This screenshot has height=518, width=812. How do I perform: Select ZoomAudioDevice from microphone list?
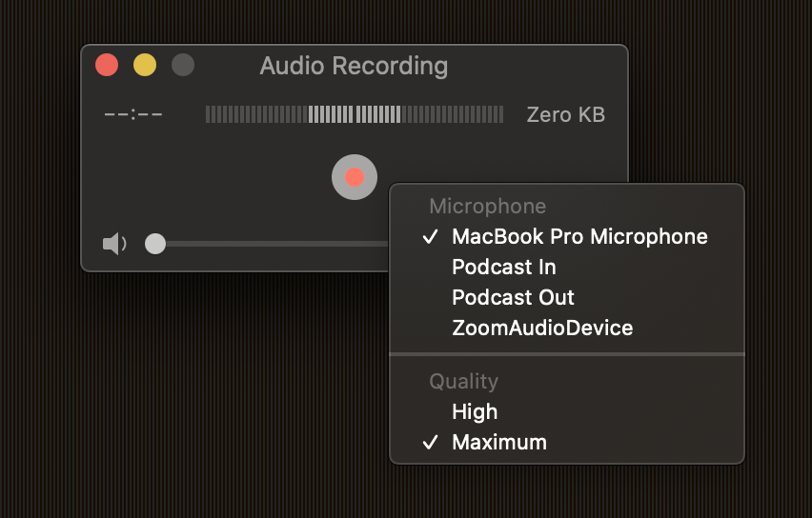point(542,328)
